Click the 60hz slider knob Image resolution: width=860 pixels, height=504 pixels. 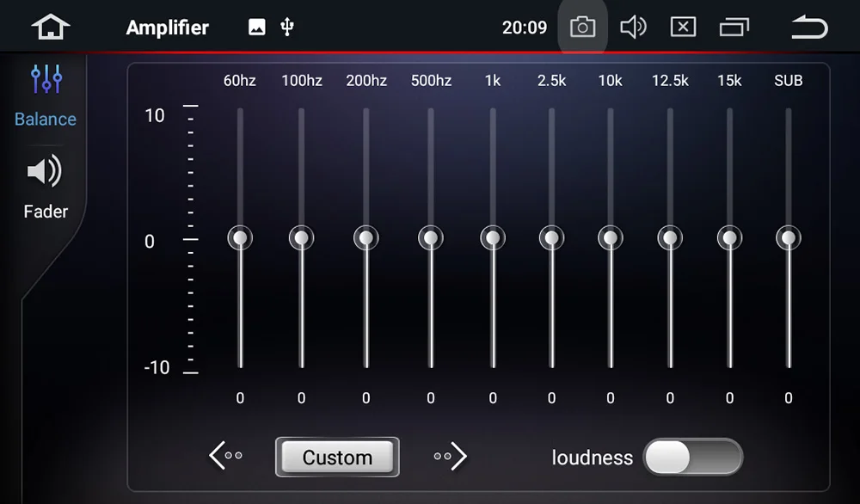(x=240, y=238)
